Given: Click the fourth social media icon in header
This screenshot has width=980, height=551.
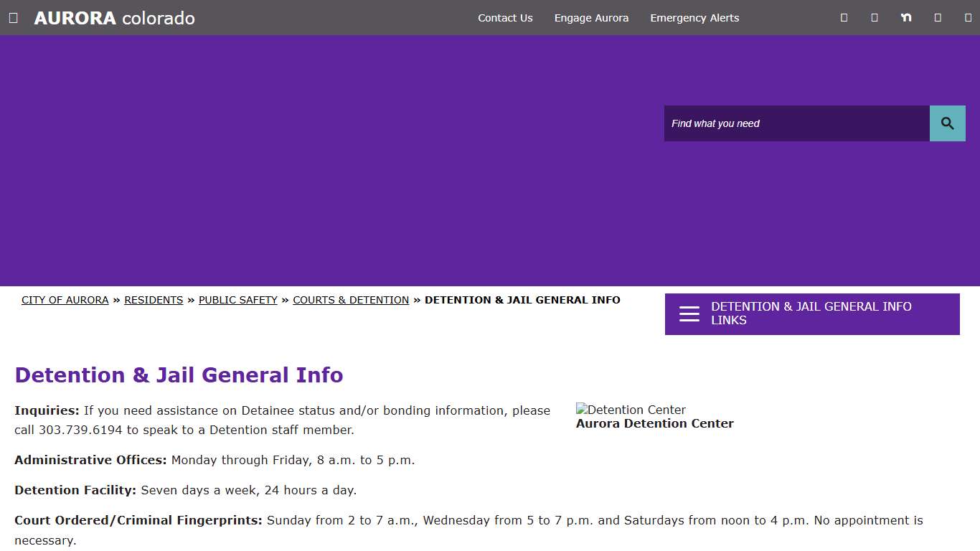Looking at the screenshot, I should click(x=937, y=17).
